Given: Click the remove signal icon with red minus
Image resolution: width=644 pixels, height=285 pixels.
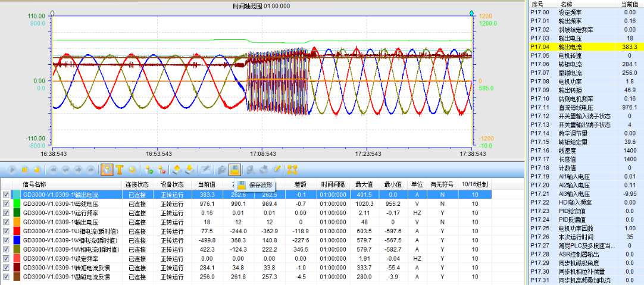Looking at the screenshot, I should 162,170.
